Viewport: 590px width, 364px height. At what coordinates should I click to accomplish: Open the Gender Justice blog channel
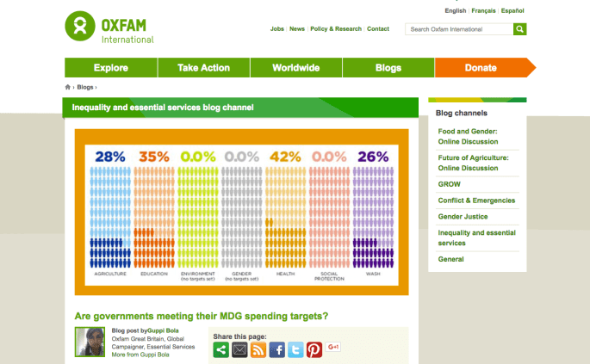464,216
